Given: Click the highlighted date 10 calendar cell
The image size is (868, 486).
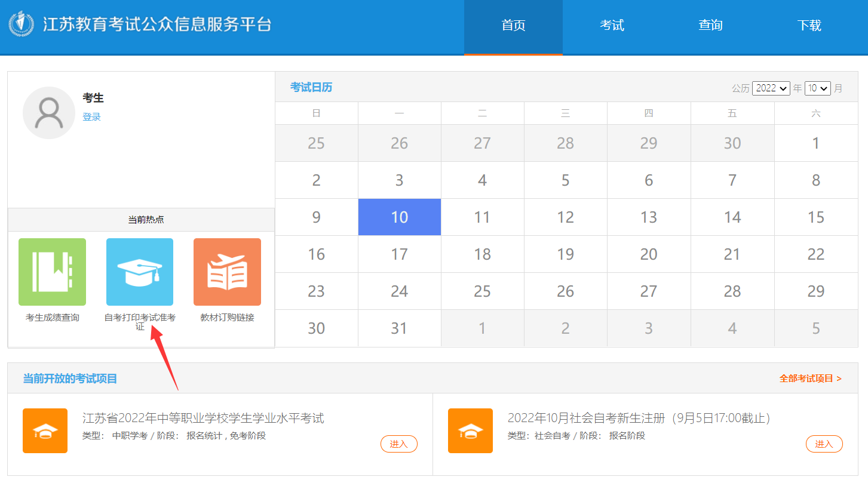Looking at the screenshot, I should [399, 217].
